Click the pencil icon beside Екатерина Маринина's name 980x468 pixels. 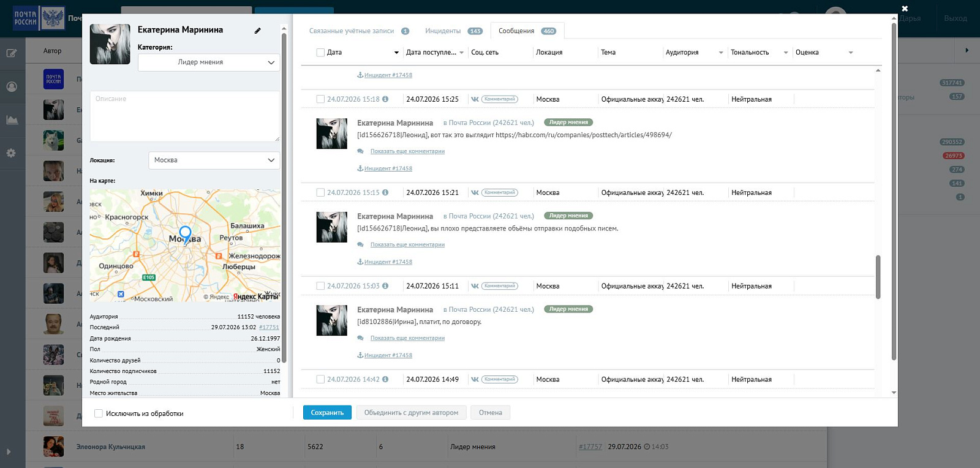click(x=258, y=31)
